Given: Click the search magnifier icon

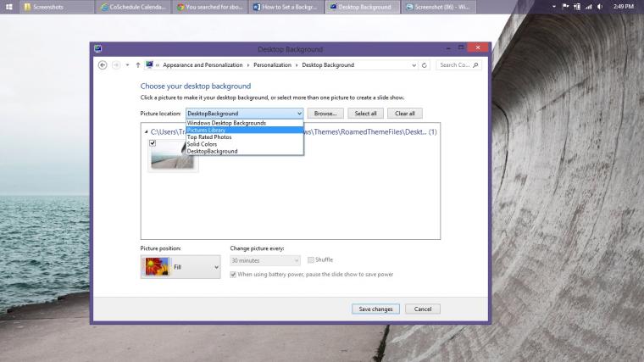Looking at the screenshot, I should [476, 64].
